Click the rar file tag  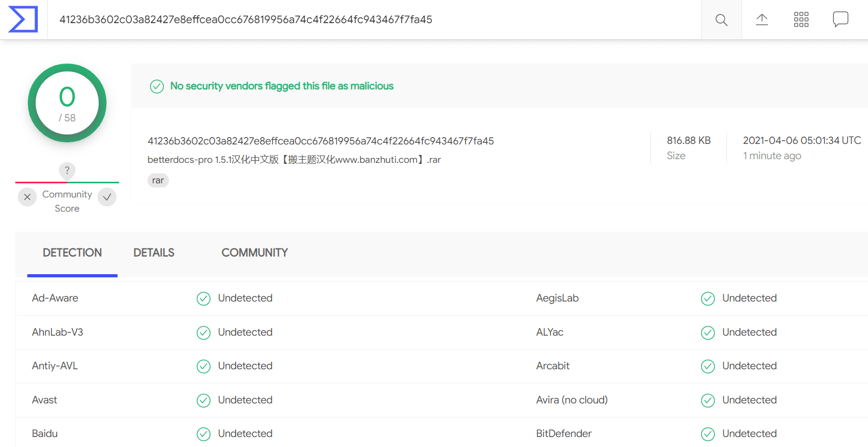[x=158, y=180]
